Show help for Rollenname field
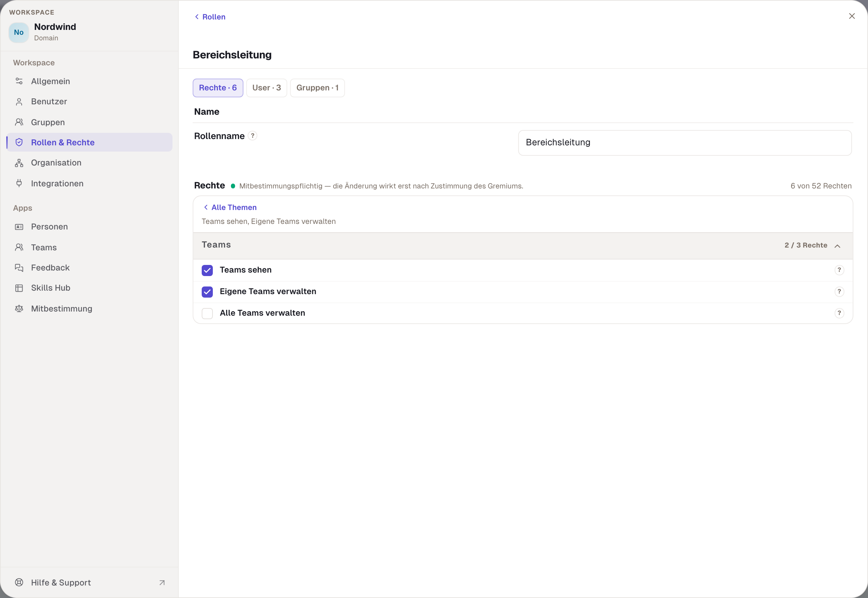Image resolution: width=868 pixels, height=598 pixels. tap(252, 136)
